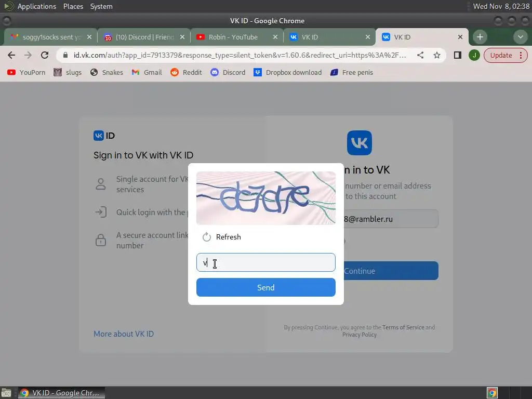Open a new tab with the plus button

pos(480,37)
